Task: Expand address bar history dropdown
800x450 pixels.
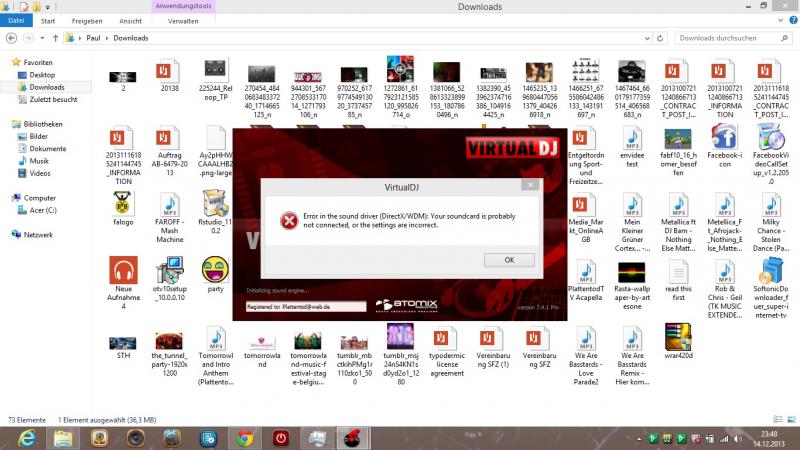Action: tap(647, 38)
